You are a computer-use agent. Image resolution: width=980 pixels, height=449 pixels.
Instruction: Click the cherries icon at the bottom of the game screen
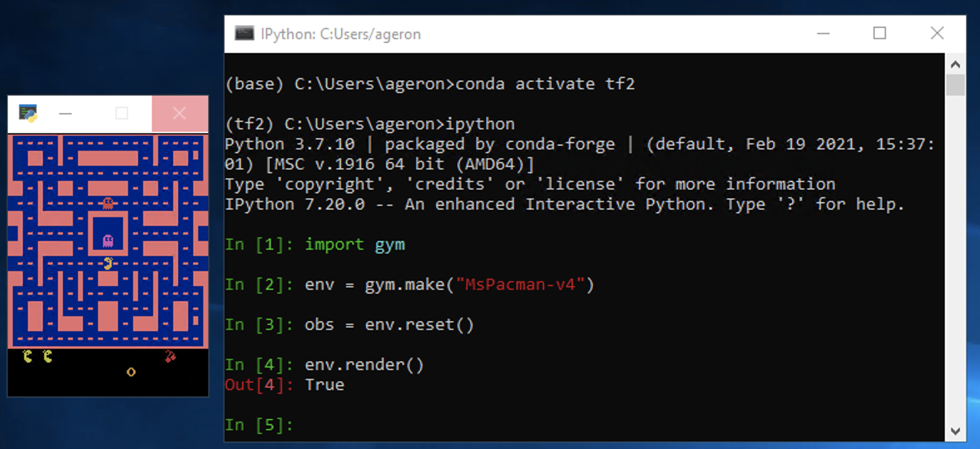pyautogui.click(x=170, y=356)
